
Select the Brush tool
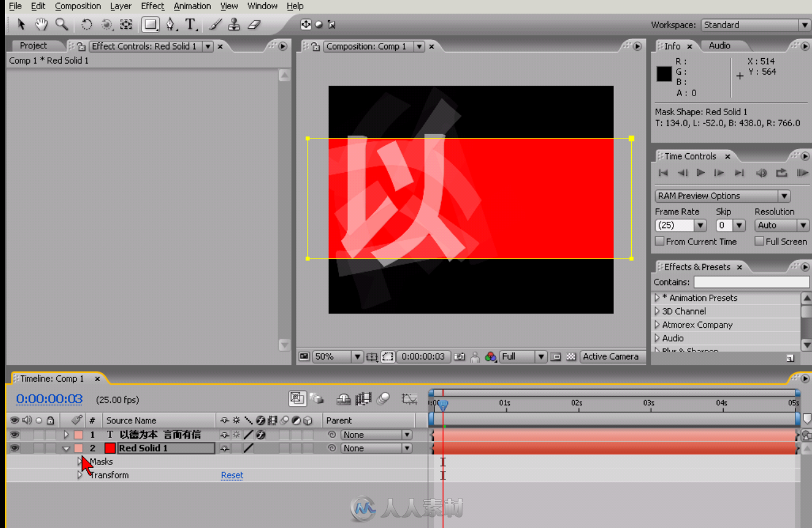(214, 25)
